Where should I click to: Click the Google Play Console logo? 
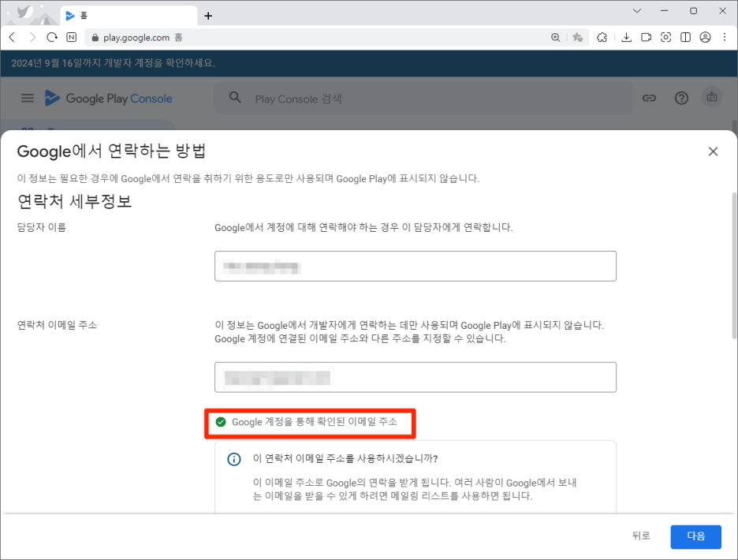click(109, 98)
